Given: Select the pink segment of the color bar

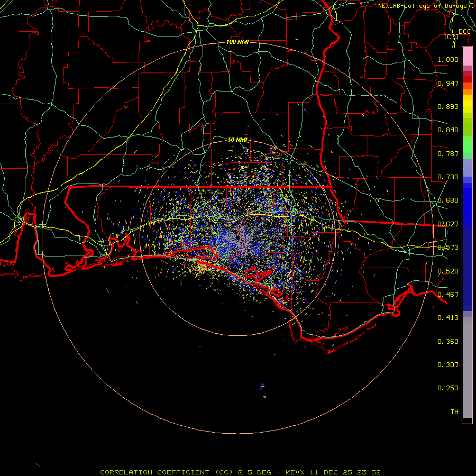Looking at the screenshot, I should click(467, 57).
